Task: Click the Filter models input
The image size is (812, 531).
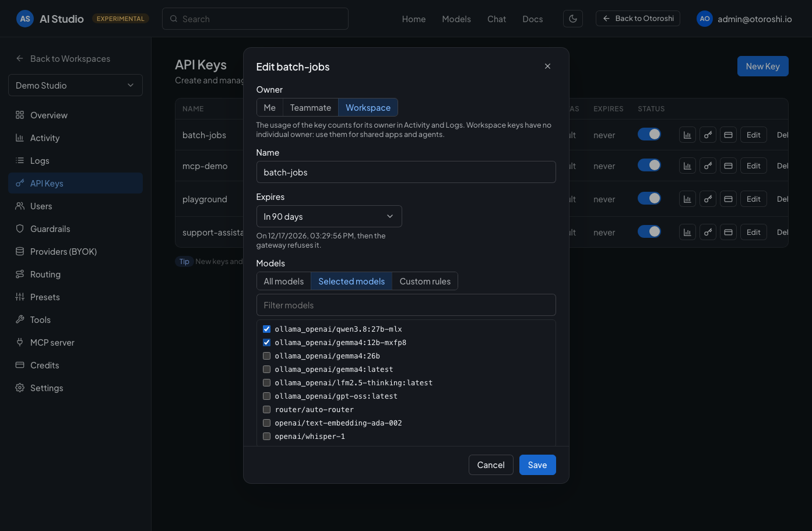Action: 406,305
